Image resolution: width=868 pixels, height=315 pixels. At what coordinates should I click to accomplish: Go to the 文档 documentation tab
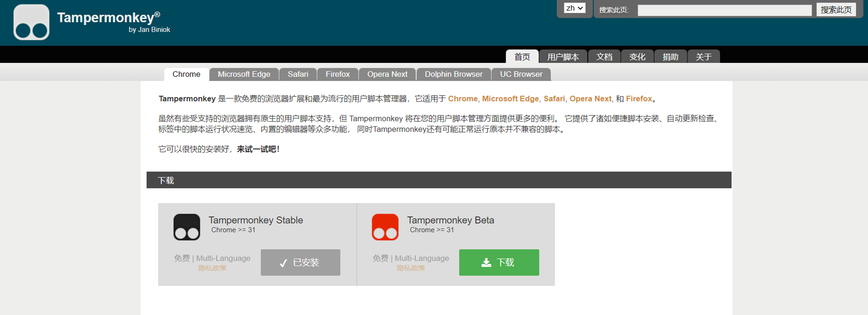(x=604, y=57)
